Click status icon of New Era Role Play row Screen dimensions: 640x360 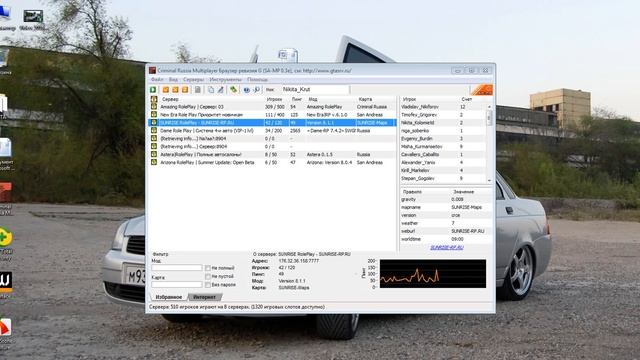tap(154, 115)
